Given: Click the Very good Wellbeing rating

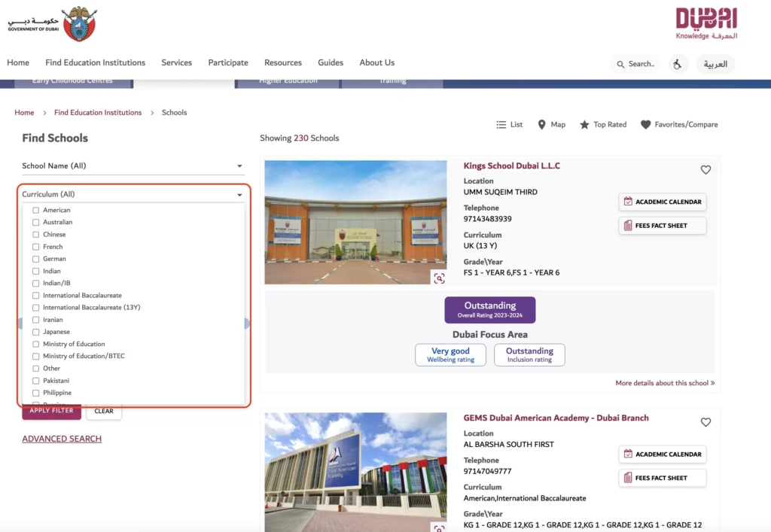Looking at the screenshot, I should (450, 354).
